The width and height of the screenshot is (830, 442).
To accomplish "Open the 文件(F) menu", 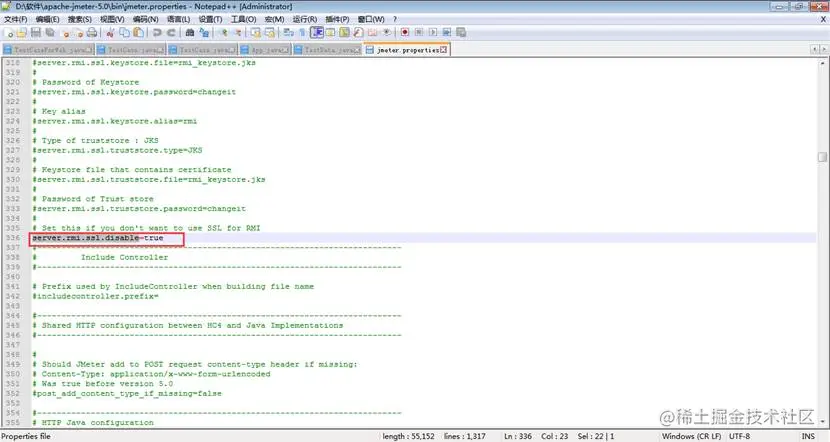I will pyautogui.click(x=15, y=19).
